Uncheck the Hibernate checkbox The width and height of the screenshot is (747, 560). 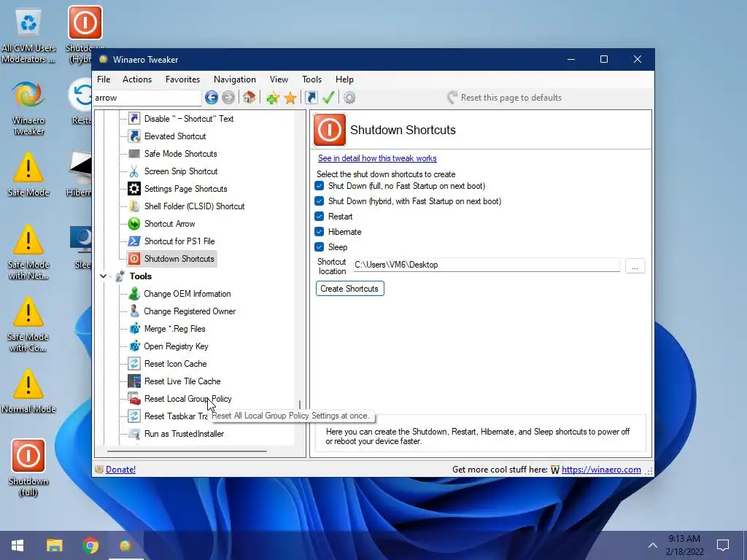pyautogui.click(x=320, y=232)
